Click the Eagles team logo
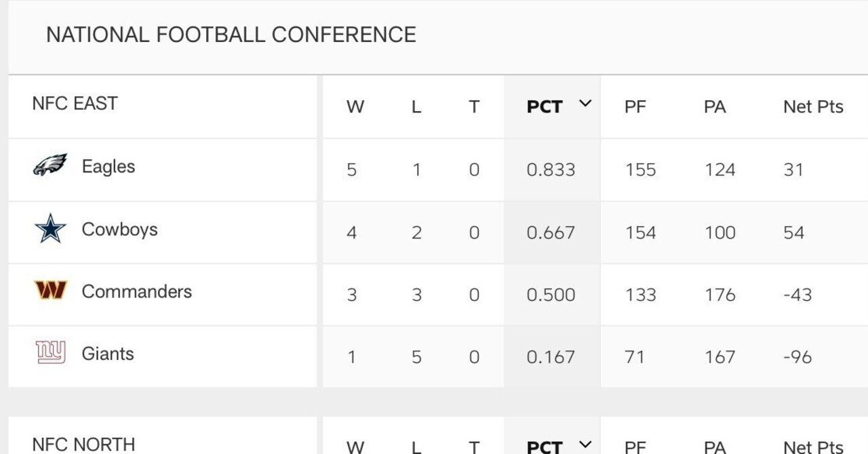The image size is (868, 454). (50, 165)
